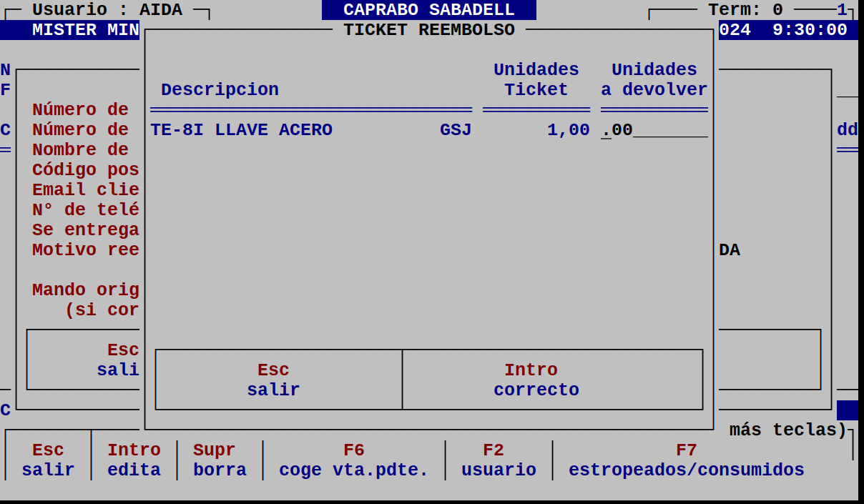This screenshot has height=504, width=864.
Task: Click the CAPRABO SABADELL header banner
Action: [430, 9]
